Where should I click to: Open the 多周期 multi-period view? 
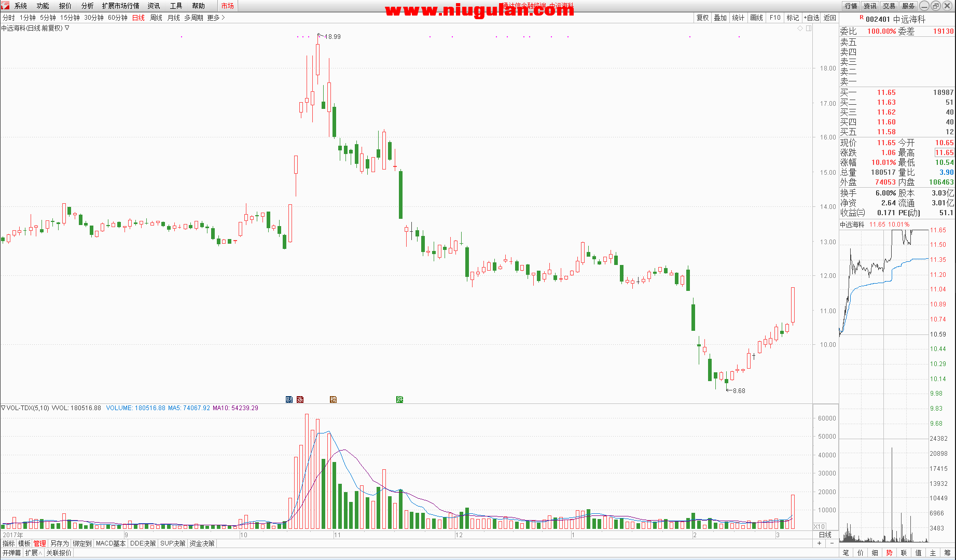pos(194,18)
